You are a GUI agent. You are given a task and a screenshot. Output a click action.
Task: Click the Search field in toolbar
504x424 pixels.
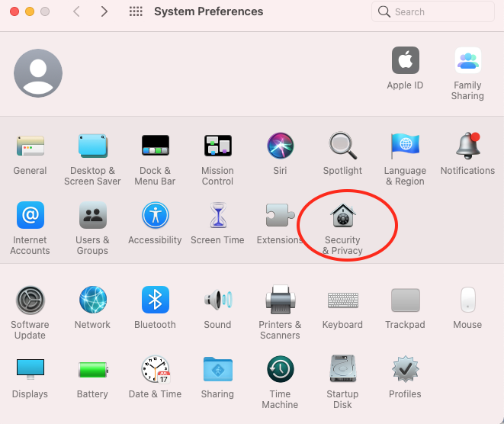tap(432, 11)
